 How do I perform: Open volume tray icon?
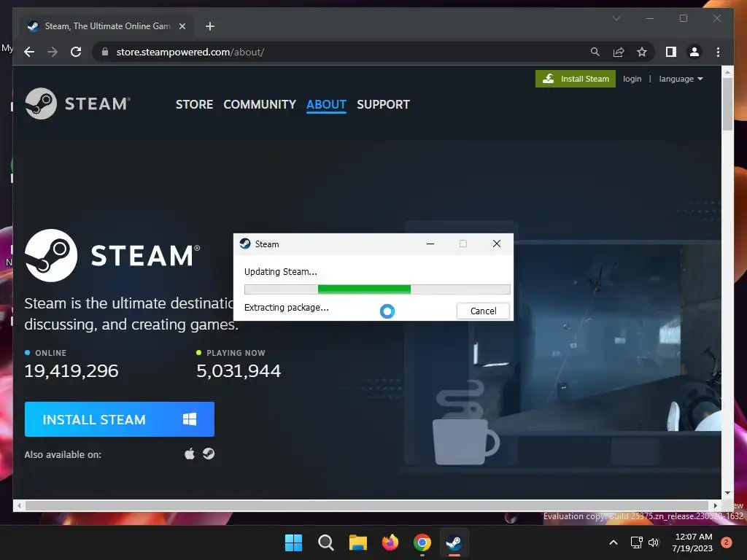[x=654, y=542]
